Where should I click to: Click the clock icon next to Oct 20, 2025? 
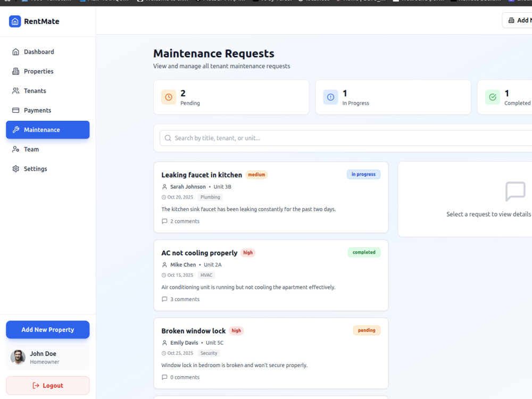tap(164, 197)
